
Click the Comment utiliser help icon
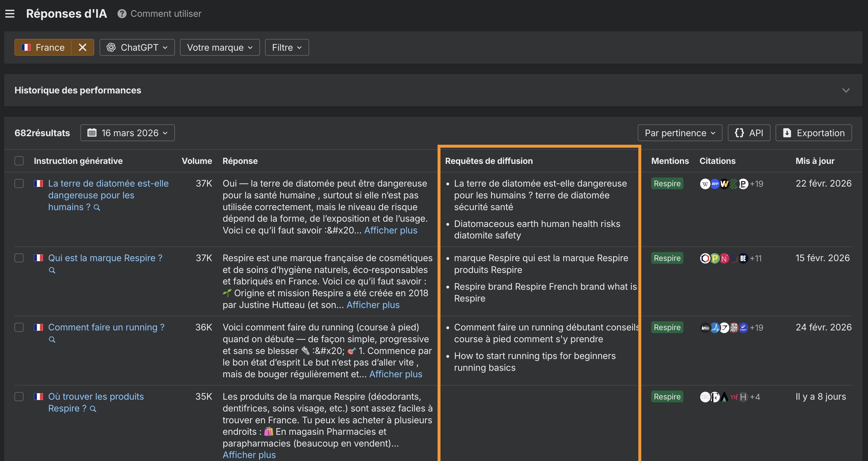(122, 14)
